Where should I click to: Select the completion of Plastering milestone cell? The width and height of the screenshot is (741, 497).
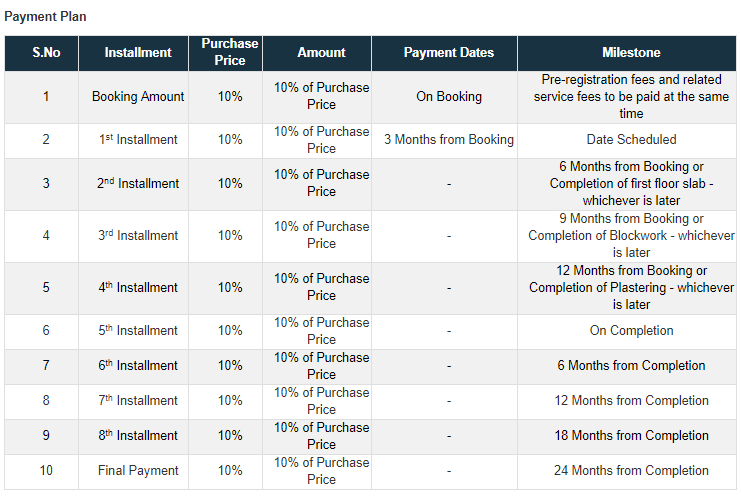(x=631, y=288)
